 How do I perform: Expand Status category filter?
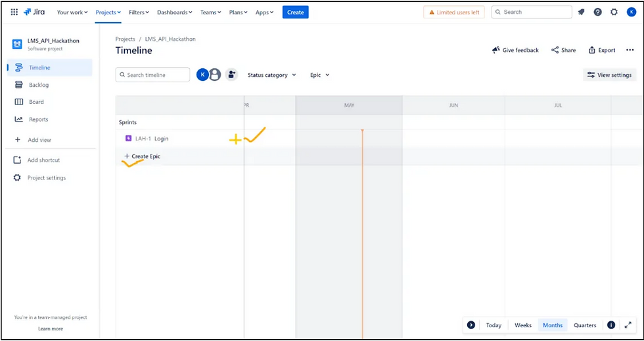(271, 75)
